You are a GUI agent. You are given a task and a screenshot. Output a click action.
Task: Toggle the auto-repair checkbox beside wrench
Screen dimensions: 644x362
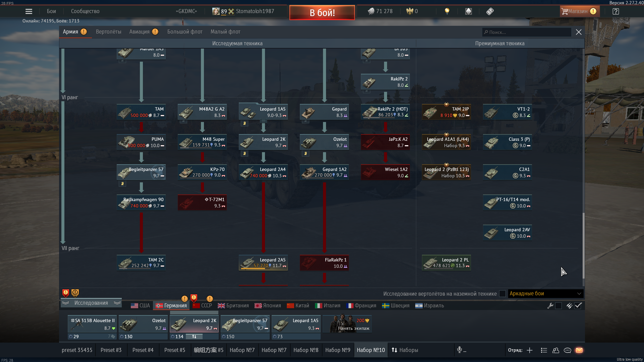point(558,306)
